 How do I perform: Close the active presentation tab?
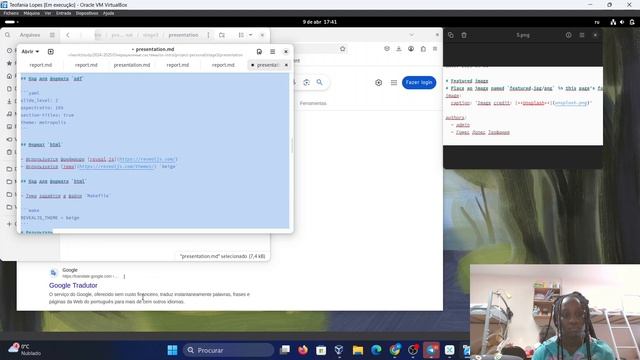tap(286, 65)
